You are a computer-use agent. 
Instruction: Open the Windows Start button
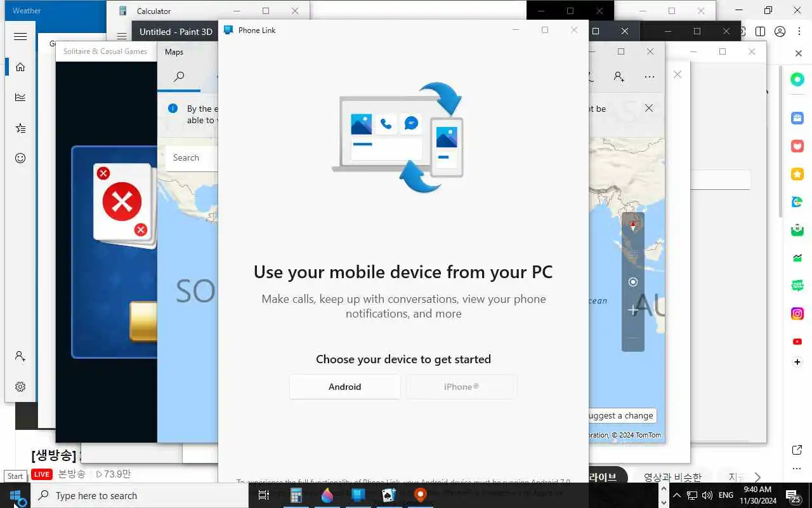[15, 496]
